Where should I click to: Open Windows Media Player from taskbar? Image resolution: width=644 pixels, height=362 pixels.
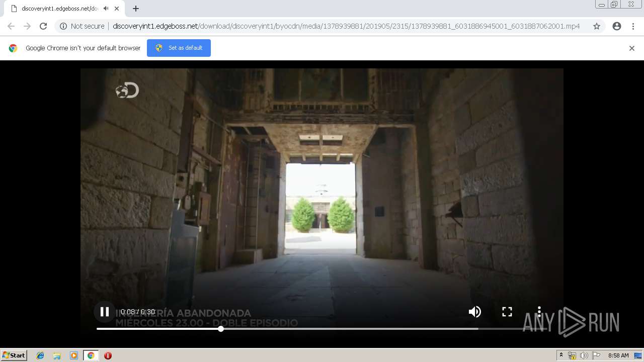[74, 355]
